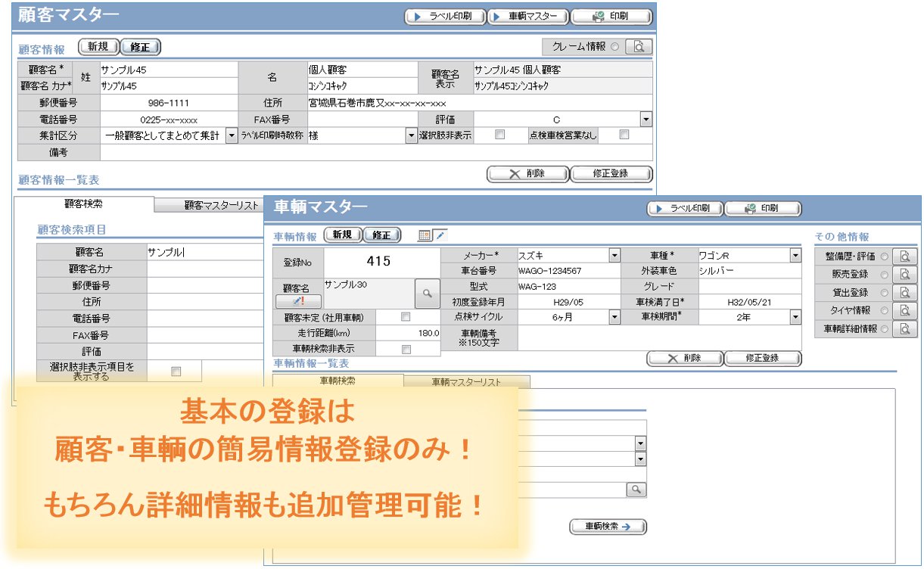Screen dimensions: 924x569
Task: Enable the 点検車検営業なし checkbox
Action: tap(624, 135)
